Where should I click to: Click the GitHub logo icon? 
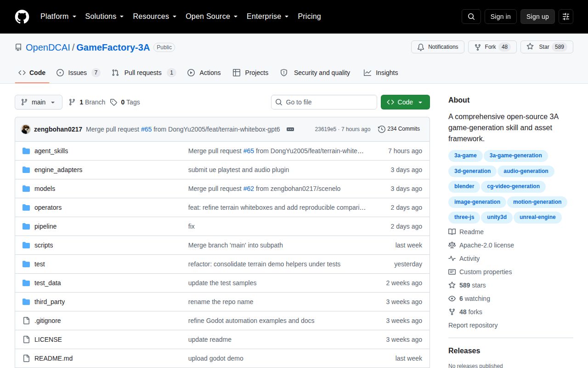click(x=22, y=17)
